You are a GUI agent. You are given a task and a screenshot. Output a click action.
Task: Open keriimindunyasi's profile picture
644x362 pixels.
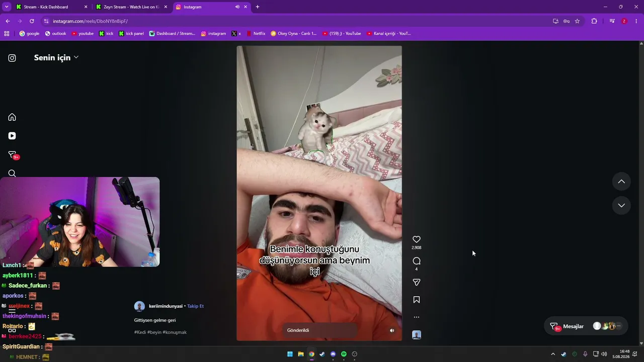[139, 306]
